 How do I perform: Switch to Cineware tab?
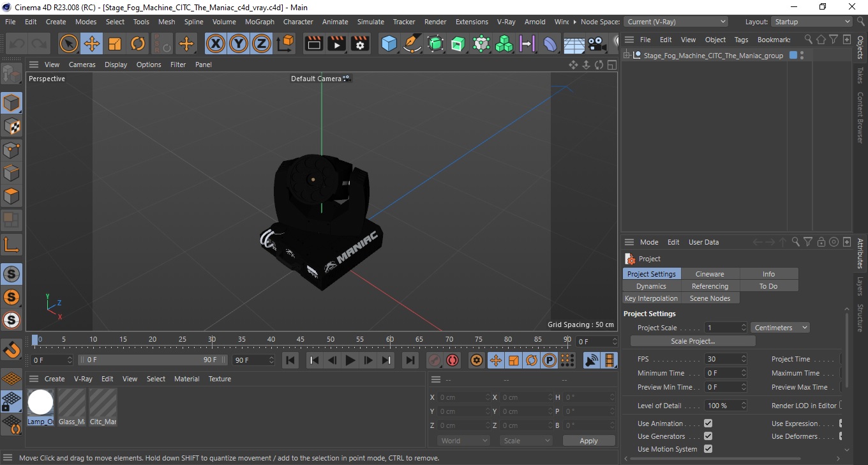tap(710, 274)
